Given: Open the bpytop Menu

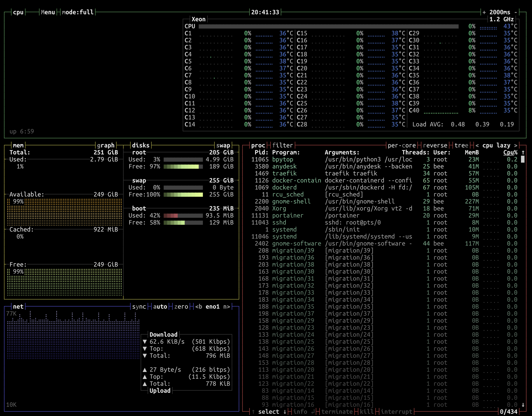Looking at the screenshot, I should point(48,12).
